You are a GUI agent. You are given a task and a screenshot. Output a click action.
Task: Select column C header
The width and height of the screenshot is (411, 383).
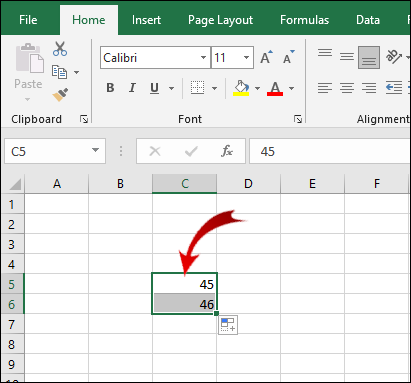[184, 184]
